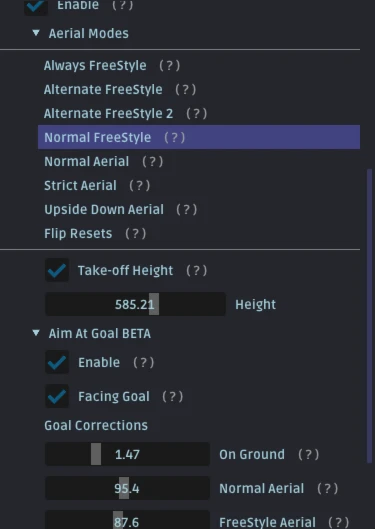Click the (?) next to On Ground

click(x=309, y=454)
